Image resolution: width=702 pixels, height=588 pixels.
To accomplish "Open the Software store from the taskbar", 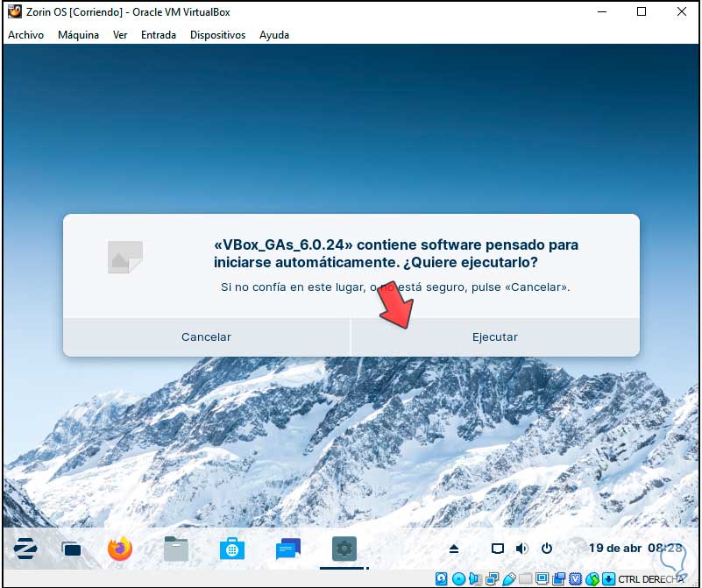I will pyautogui.click(x=232, y=549).
